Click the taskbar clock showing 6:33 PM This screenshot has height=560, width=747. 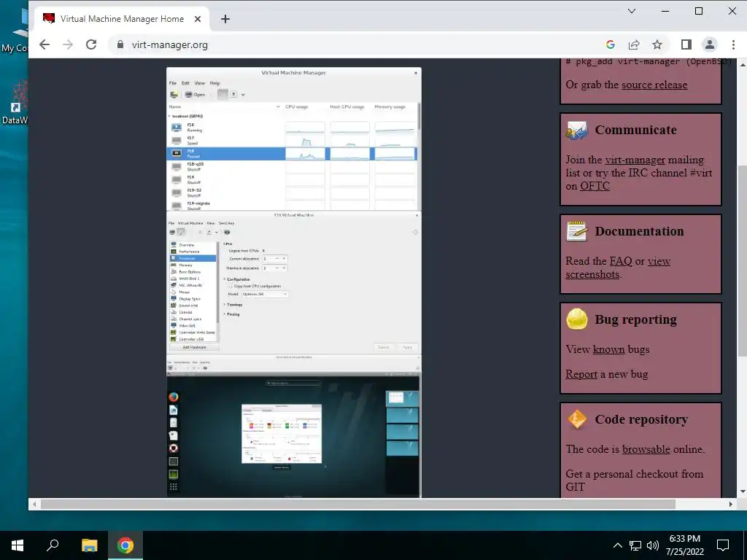click(x=684, y=545)
